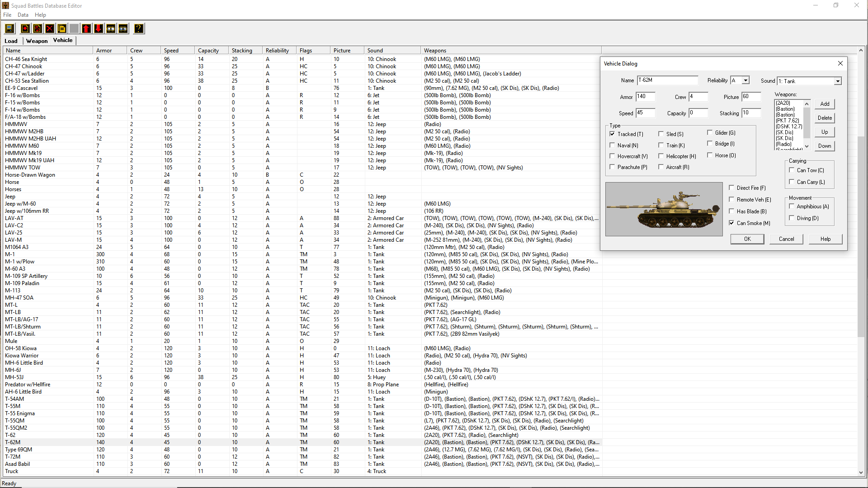Open the Data menu
The width and height of the screenshot is (868, 488).
pos(23,15)
